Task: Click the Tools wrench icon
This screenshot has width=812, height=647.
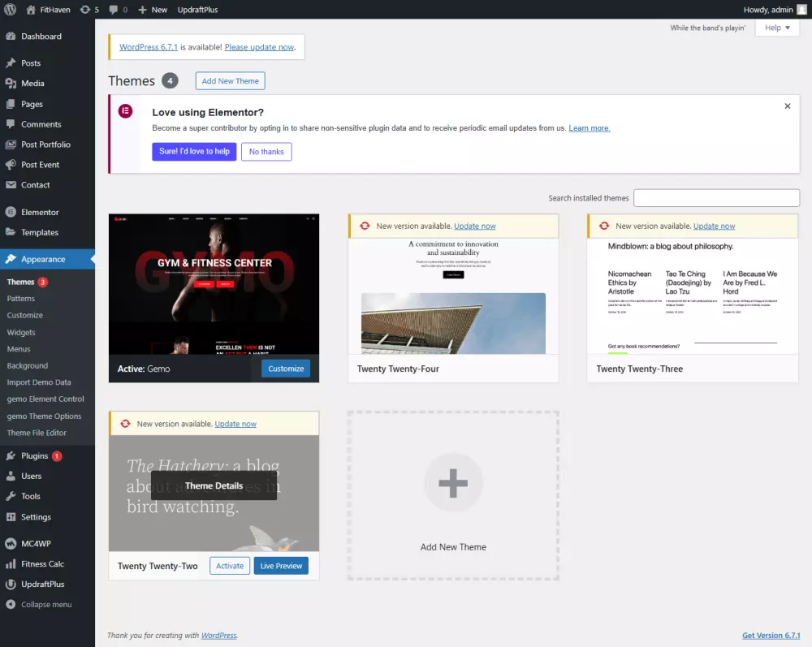Action: [x=11, y=496]
